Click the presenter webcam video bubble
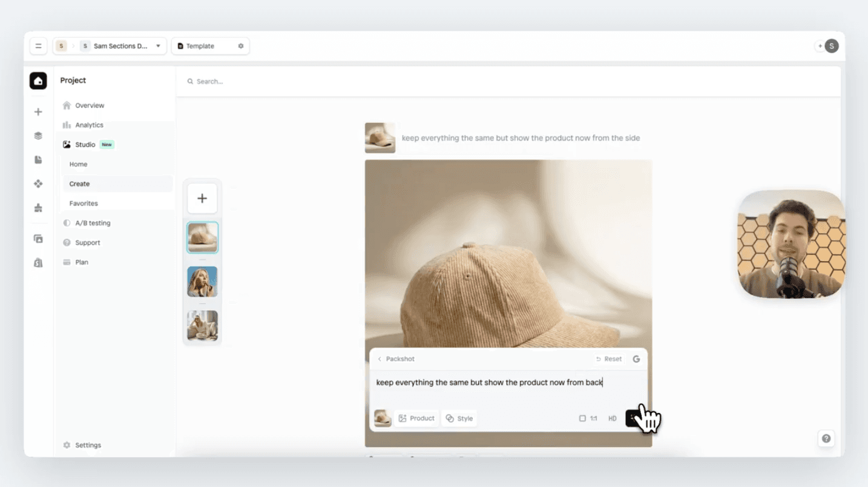The width and height of the screenshot is (868, 487). click(x=791, y=244)
